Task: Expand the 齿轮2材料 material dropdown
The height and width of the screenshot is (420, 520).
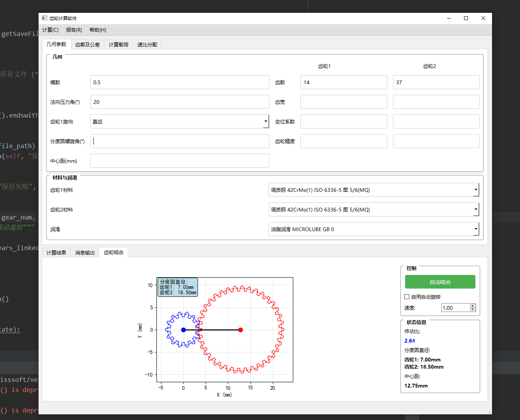Action: point(373,210)
